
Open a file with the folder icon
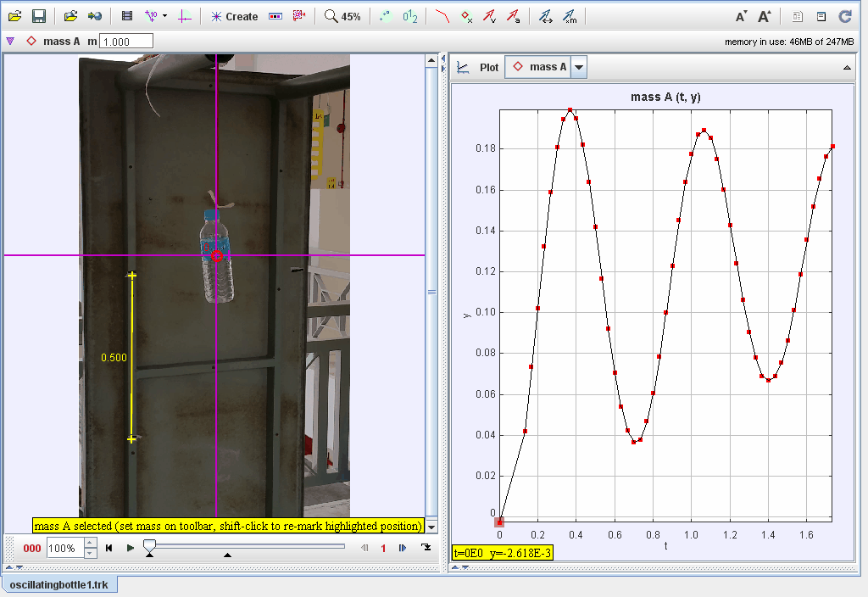coord(15,16)
